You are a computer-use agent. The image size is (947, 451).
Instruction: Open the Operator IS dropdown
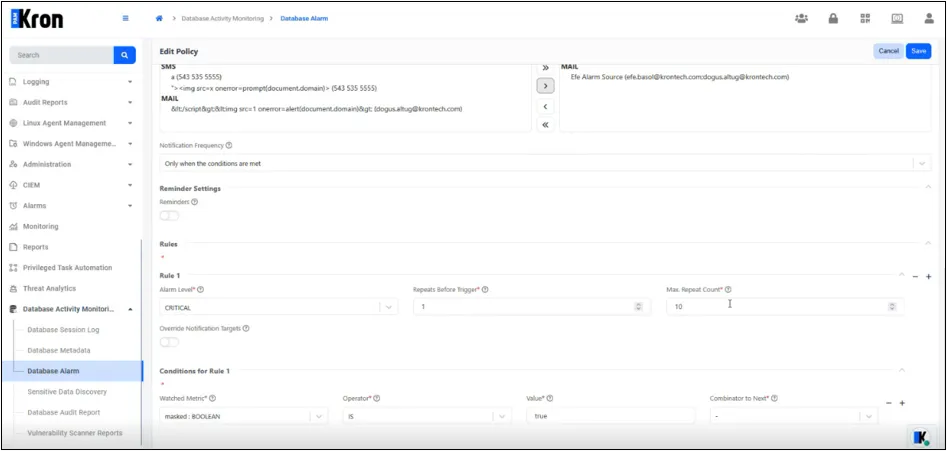pos(427,416)
